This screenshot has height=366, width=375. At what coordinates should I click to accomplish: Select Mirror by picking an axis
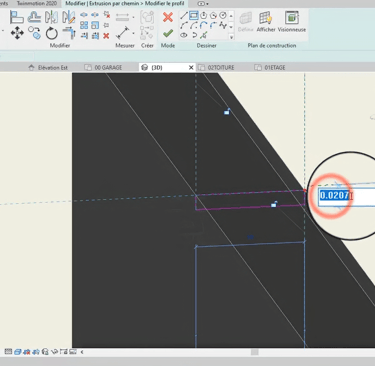click(51, 17)
